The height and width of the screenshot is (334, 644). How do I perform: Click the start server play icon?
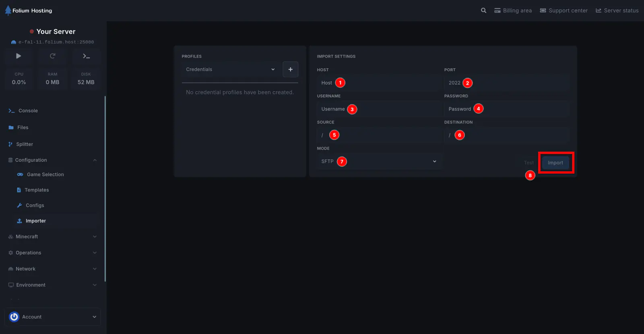19,56
